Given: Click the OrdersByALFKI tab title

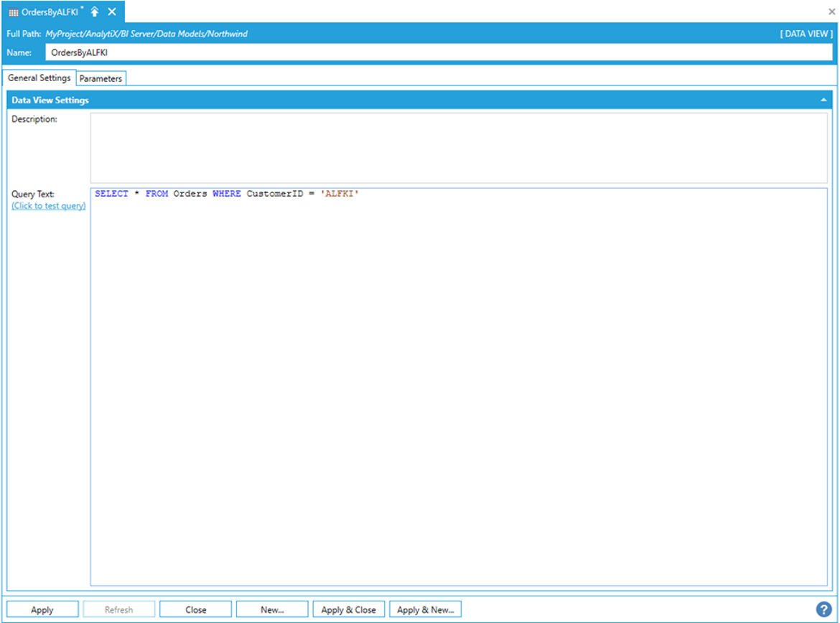Looking at the screenshot, I should [50, 12].
